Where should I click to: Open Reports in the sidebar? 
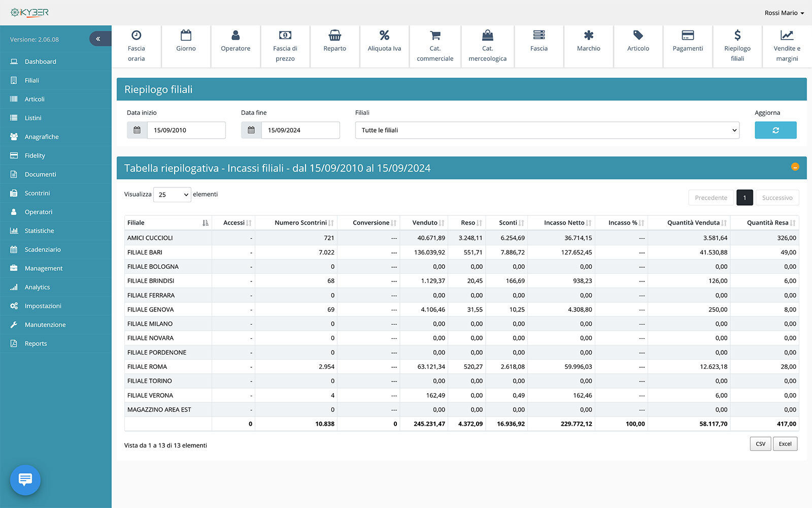[56, 343]
